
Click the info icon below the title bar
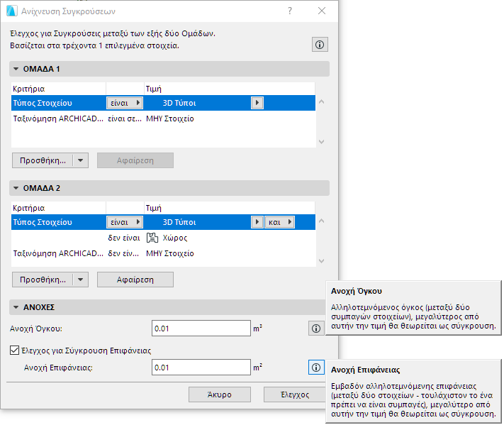click(x=319, y=45)
